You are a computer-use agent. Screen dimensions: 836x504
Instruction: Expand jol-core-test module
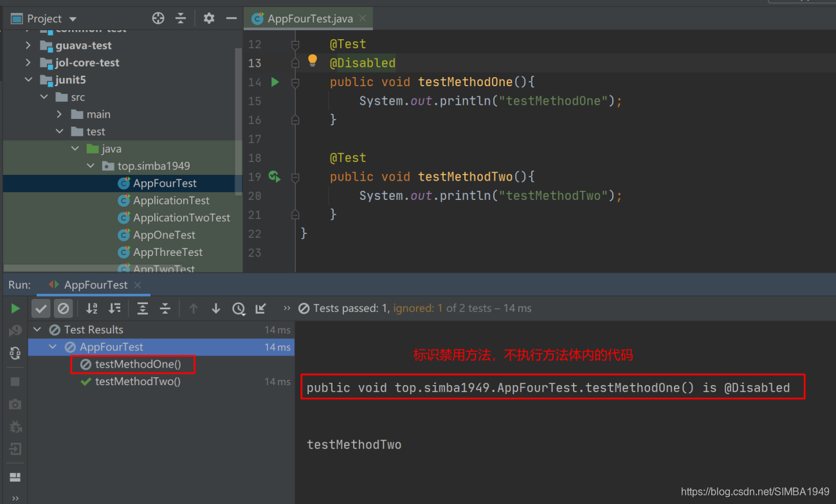click(28, 62)
